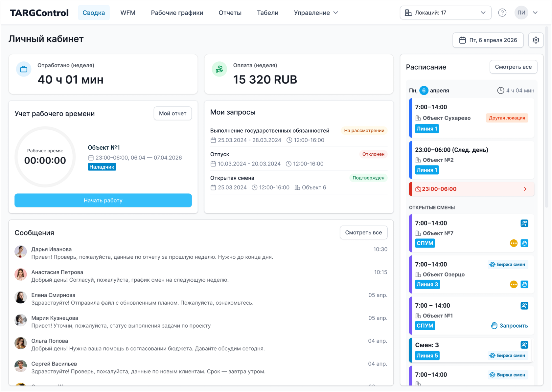The height and width of the screenshot is (392, 552).
Task: Click the Начать работу button
Action: coord(103,201)
